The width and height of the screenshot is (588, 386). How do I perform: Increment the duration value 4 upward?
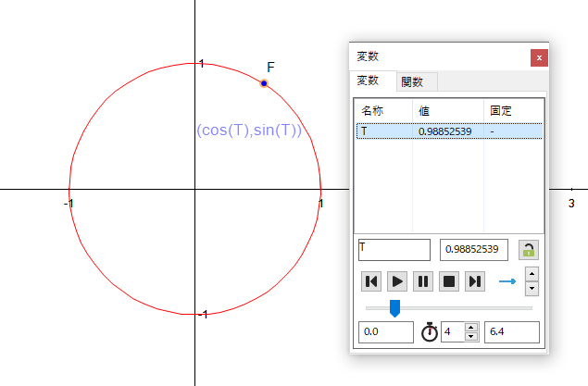470,328
